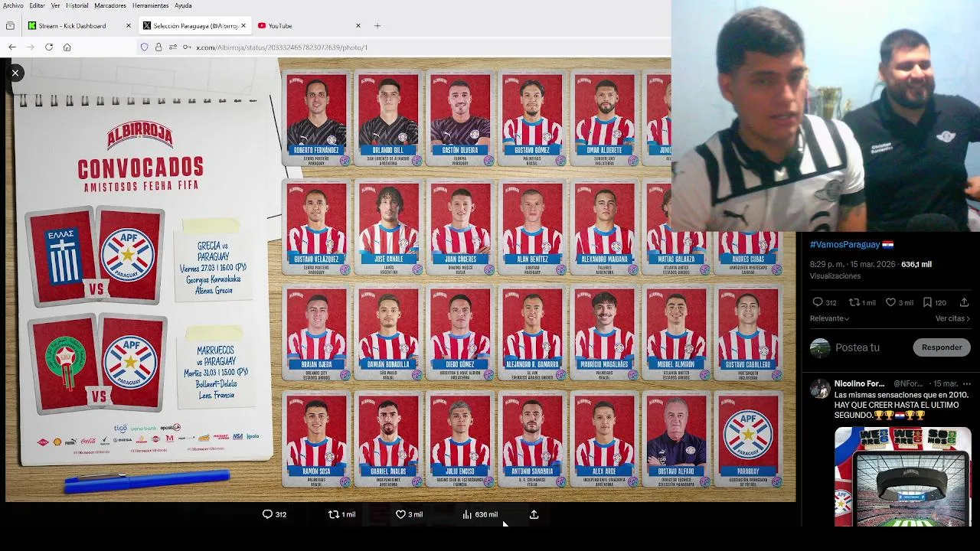This screenshot has height=551, width=980.
Task: Open Nicolino For... profile name
Action: click(x=859, y=383)
